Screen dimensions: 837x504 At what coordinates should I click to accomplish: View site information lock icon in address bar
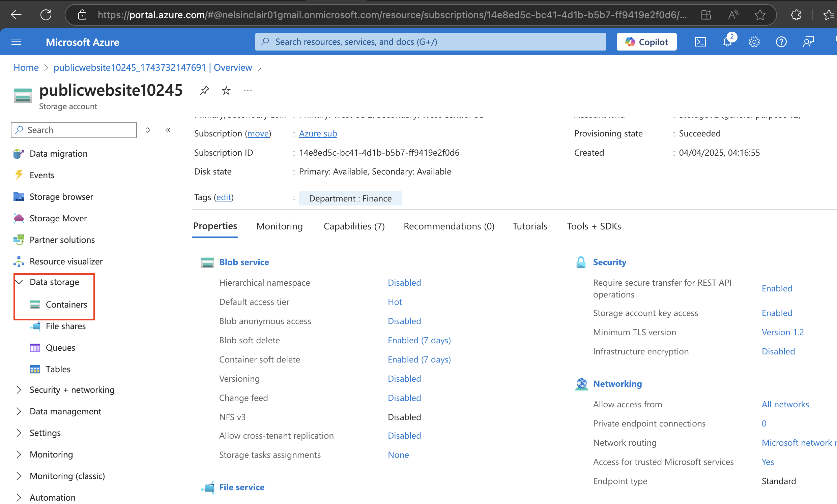(82, 14)
